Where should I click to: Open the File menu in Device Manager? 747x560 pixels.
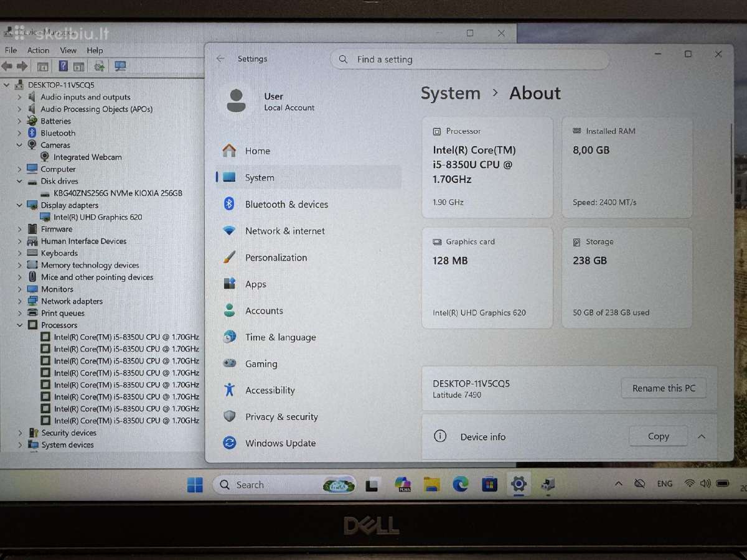click(11, 50)
